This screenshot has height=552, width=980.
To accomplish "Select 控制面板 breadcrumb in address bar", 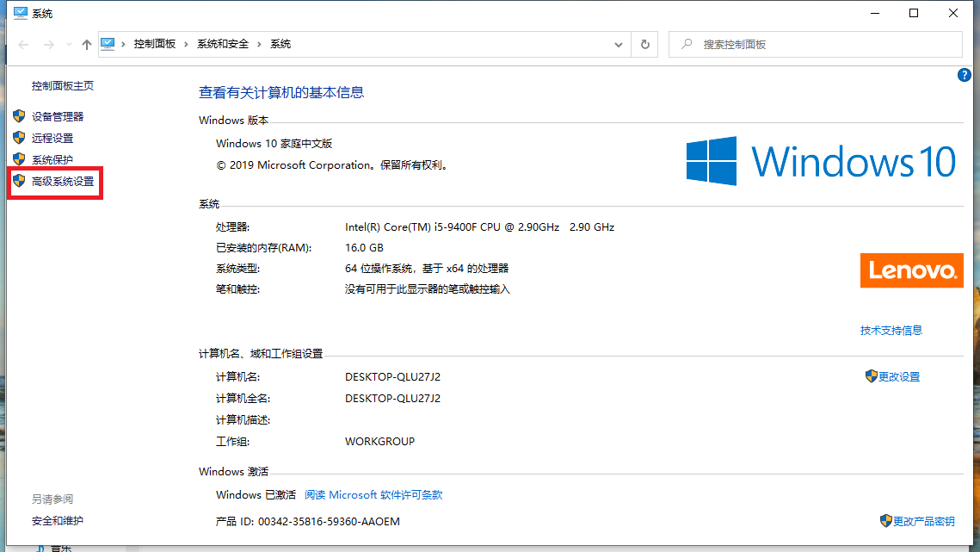I will [154, 44].
